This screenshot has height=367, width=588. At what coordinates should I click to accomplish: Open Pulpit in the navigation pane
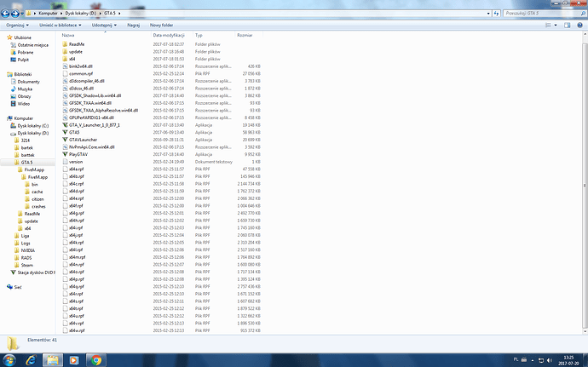(23, 60)
